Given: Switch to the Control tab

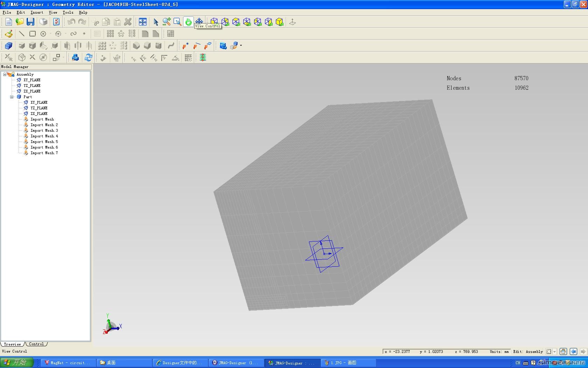Looking at the screenshot, I should pos(36,344).
